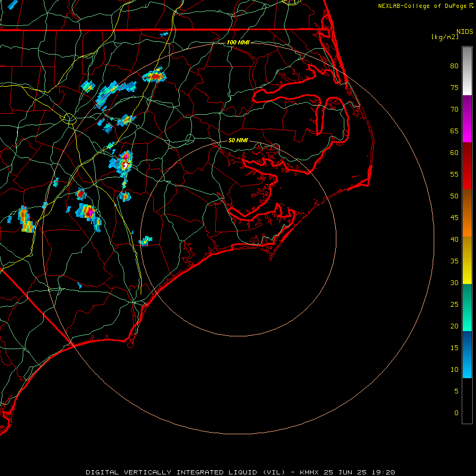The width and height of the screenshot is (476, 476).
Task: Click the 80 value on the color scale
Action: pyautogui.click(x=454, y=66)
